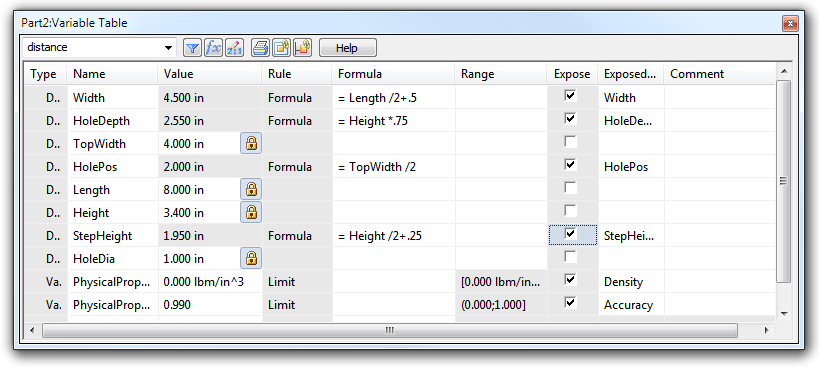The image size is (819, 368).
Task: Click the lock icon for HoleDia
Action: [x=251, y=258]
